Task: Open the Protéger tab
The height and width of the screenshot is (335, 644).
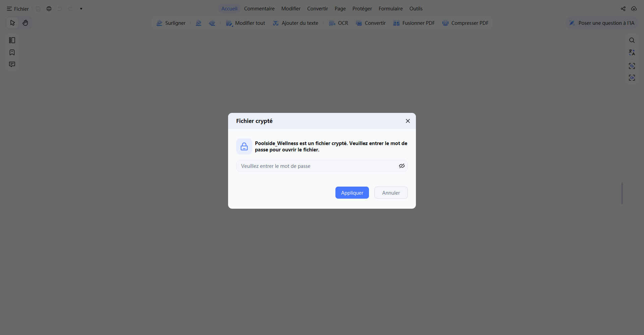Action: (x=362, y=9)
